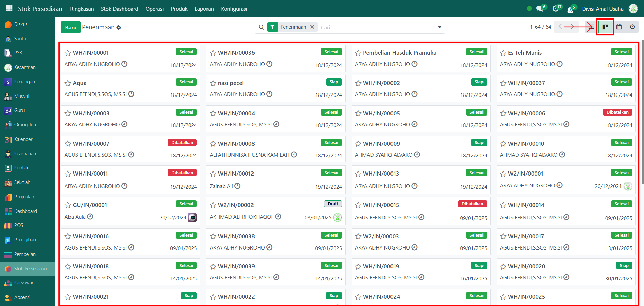Screen dimensions: 644x306
Task: Remove the Penerimaan filter tag
Action: point(312,27)
